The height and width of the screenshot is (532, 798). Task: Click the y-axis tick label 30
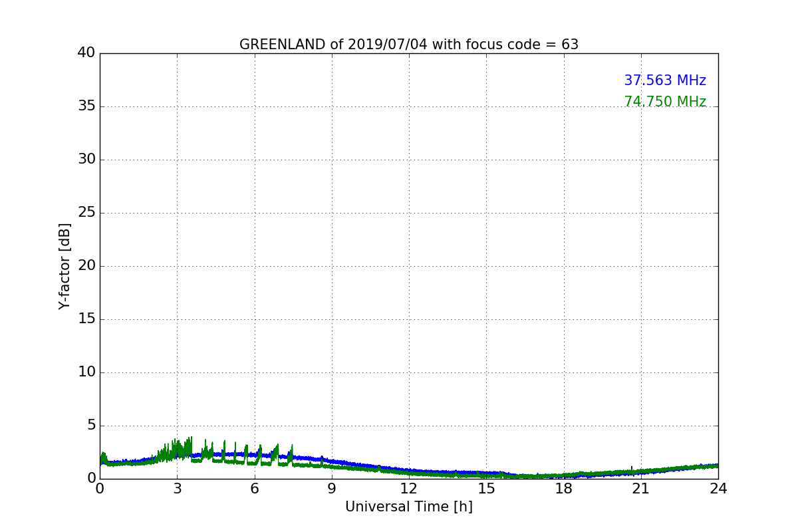(86, 160)
